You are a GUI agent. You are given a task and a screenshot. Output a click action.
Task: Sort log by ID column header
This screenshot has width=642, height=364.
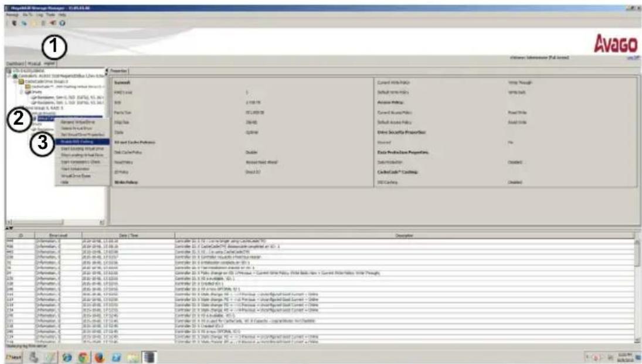tap(21, 236)
